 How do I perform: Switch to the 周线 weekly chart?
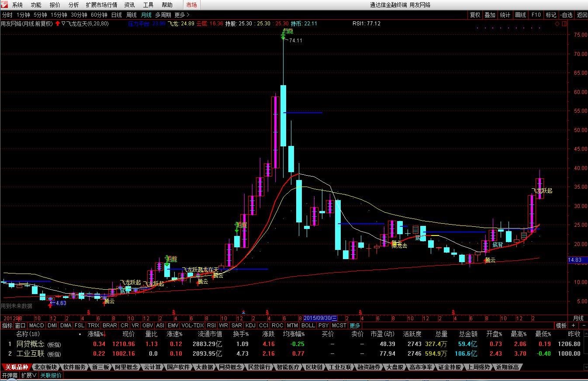click(x=131, y=15)
